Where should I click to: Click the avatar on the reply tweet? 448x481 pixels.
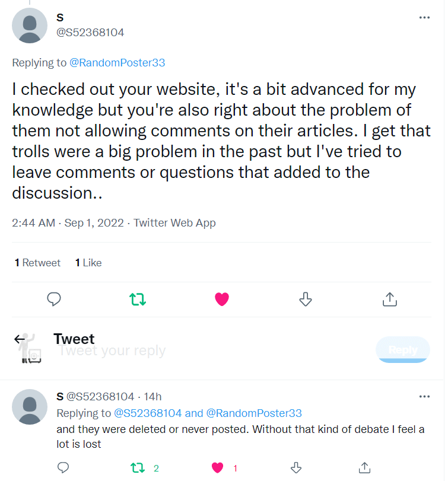(30, 406)
